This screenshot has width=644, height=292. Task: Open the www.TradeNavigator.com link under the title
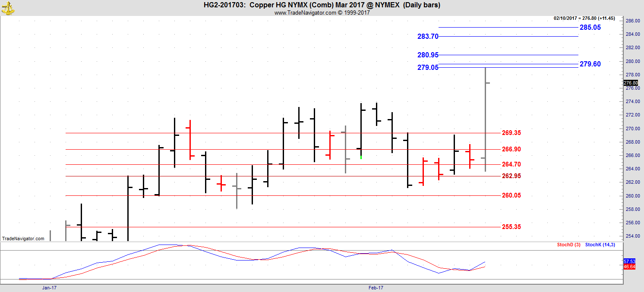pos(305,13)
